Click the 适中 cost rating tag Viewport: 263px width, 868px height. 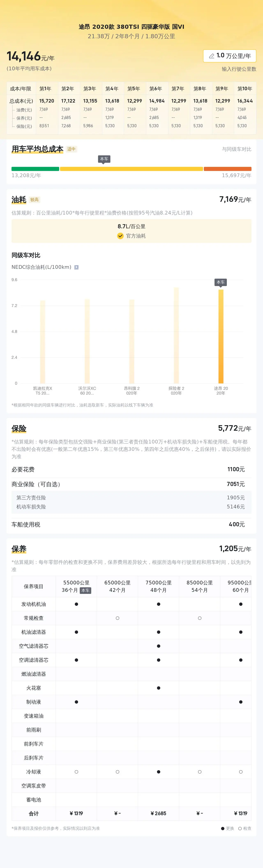pyautogui.click(x=71, y=149)
